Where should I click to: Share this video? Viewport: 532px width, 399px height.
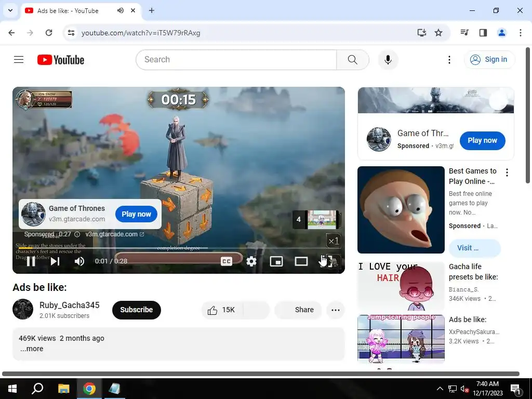(x=298, y=310)
